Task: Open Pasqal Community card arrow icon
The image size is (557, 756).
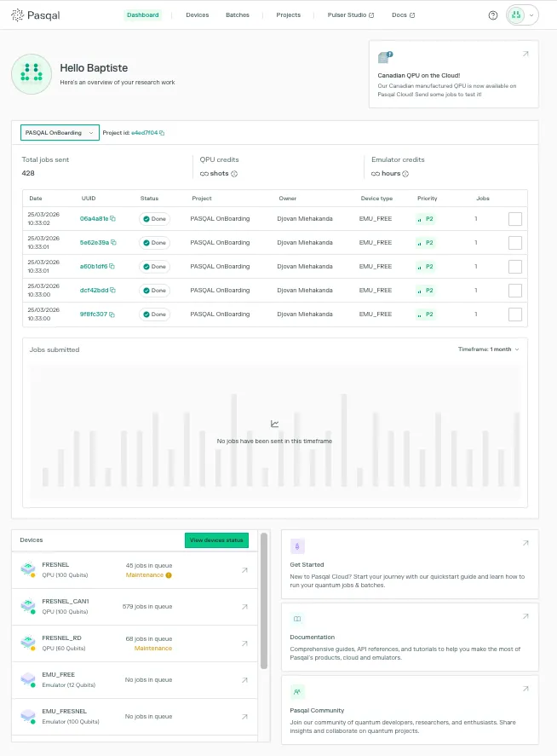Action: point(525,689)
